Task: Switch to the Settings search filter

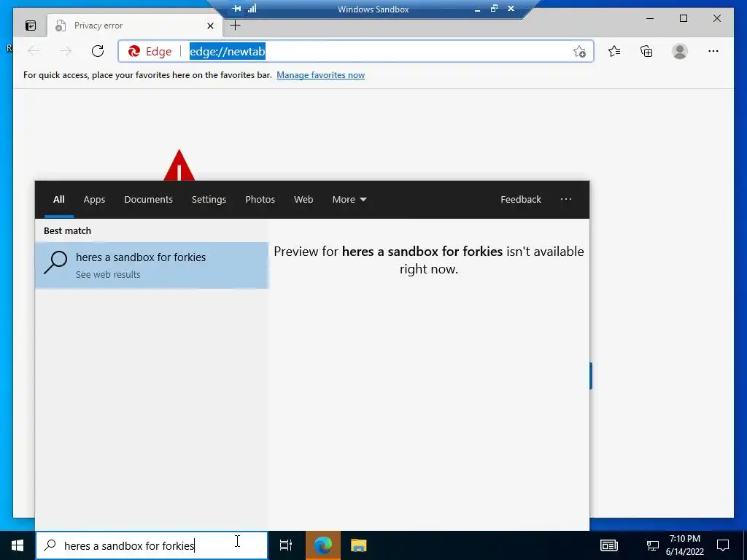Action: click(209, 200)
